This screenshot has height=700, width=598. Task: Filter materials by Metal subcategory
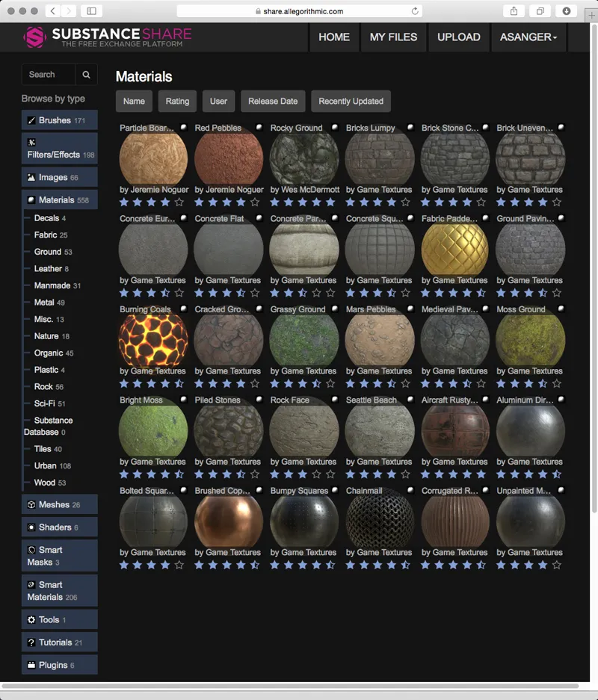(x=49, y=303)
